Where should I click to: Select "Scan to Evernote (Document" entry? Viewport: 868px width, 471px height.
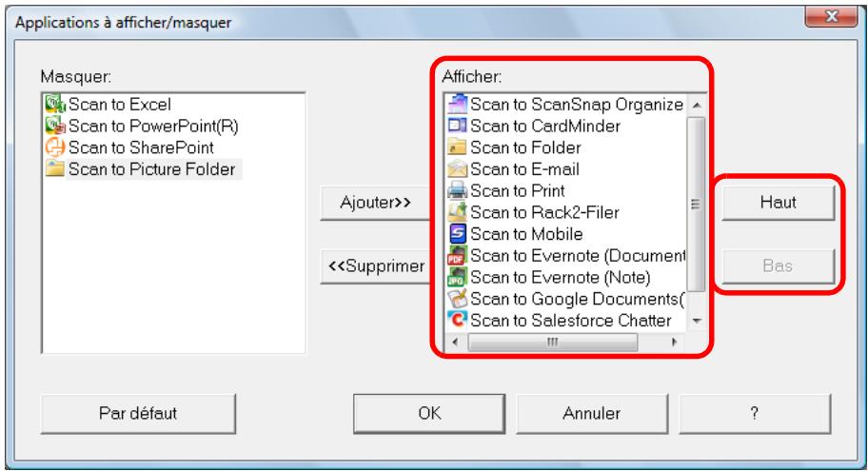point(578,255)
